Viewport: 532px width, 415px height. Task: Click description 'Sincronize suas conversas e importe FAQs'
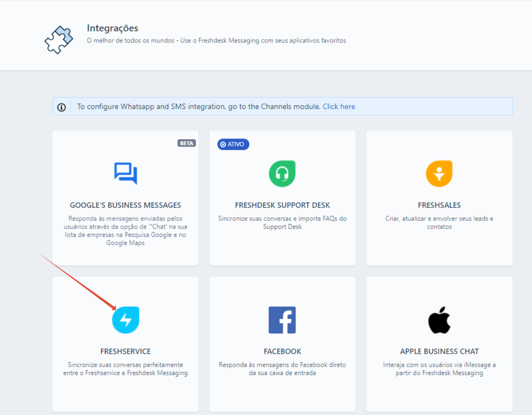click(x=282, y=222)
